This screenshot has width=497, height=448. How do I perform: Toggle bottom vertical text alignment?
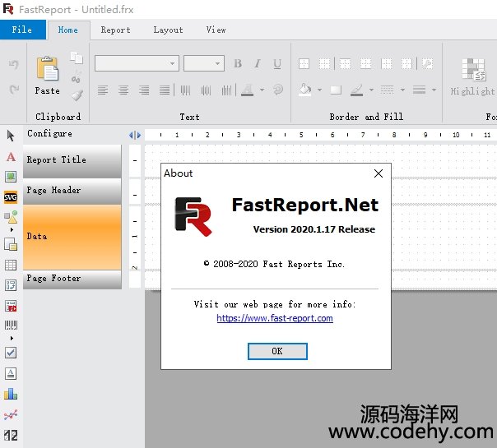[226, 90]
